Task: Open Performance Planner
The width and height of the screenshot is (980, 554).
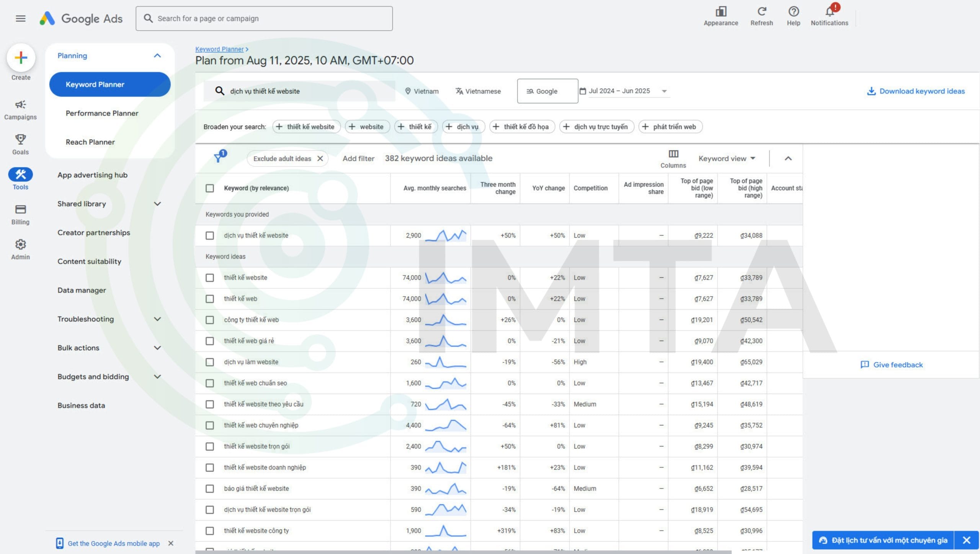Action: coord(101,113)
